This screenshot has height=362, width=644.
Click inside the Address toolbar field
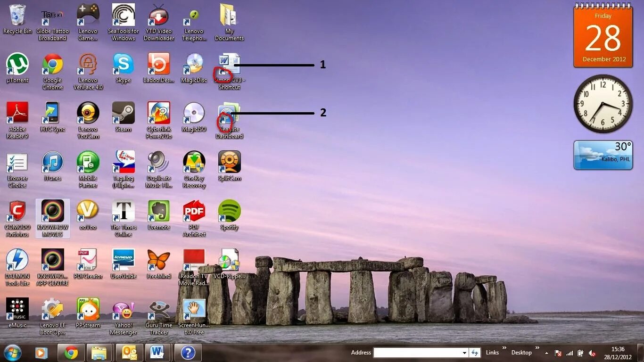pyautogui.click(x=417, y=353)
